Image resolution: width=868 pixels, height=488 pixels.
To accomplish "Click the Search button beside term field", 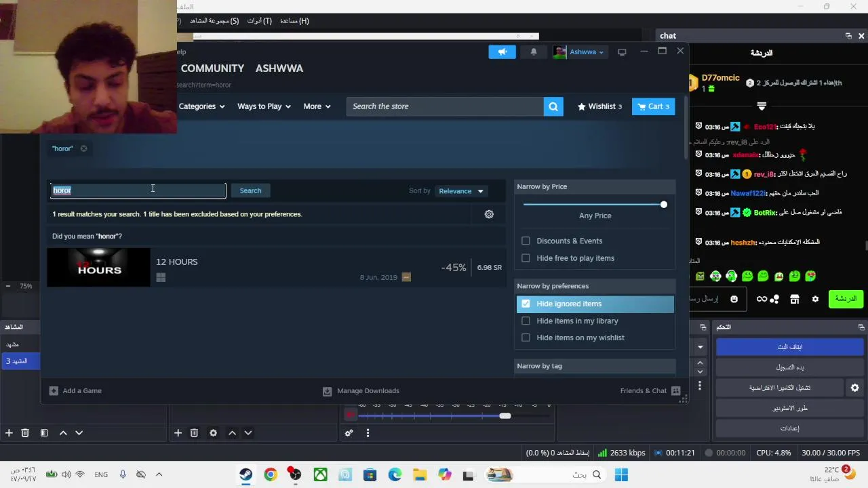I will 250,191.
